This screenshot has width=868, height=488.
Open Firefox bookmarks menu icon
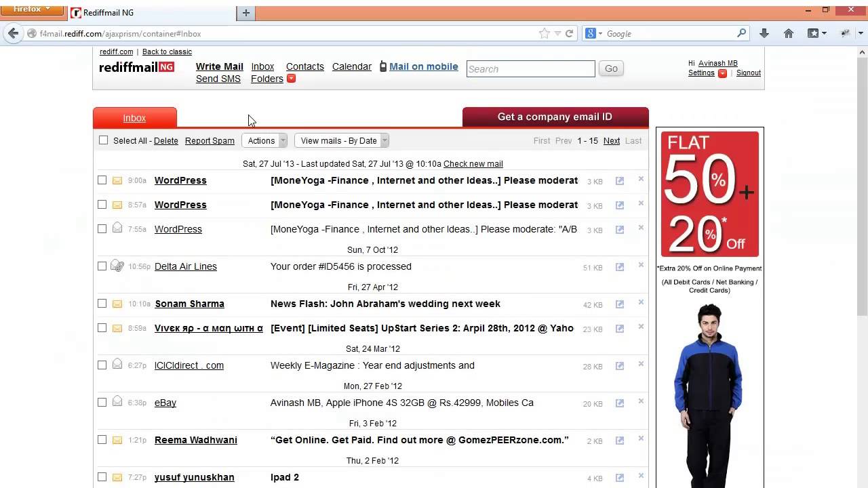pos(816,33)
